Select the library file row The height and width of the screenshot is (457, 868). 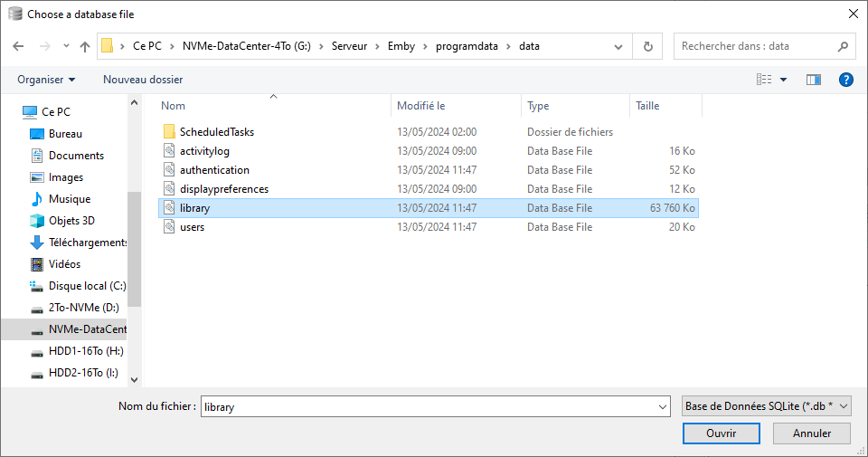(x=429, y=208)
